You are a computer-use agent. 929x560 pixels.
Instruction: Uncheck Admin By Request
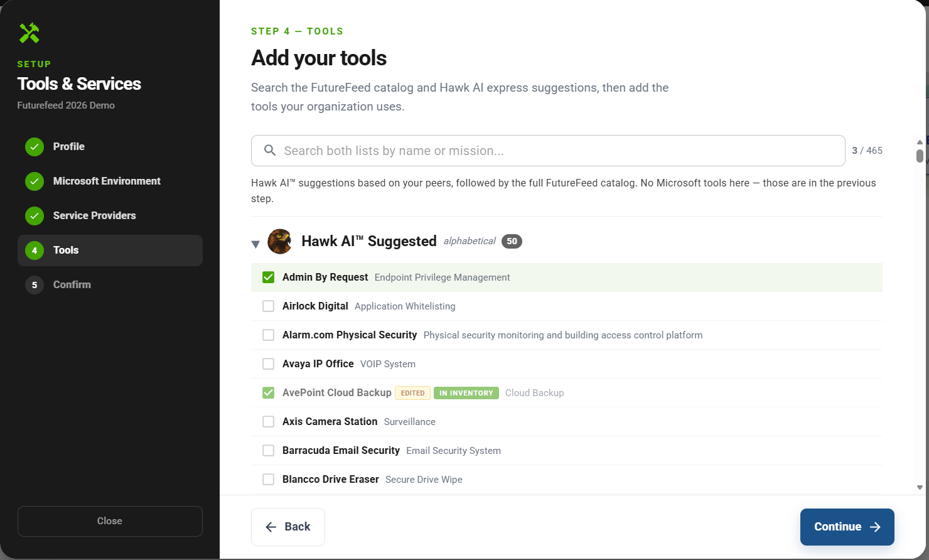coord(268,277)
